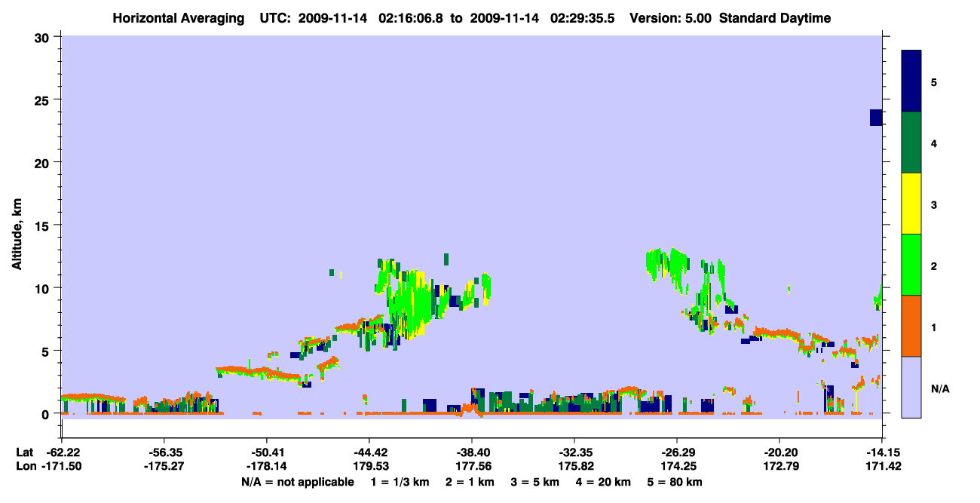Click the longitude value 174.25
Image resolution: width=980 pixels, height=503 pixels.
(x=677, y=466)
